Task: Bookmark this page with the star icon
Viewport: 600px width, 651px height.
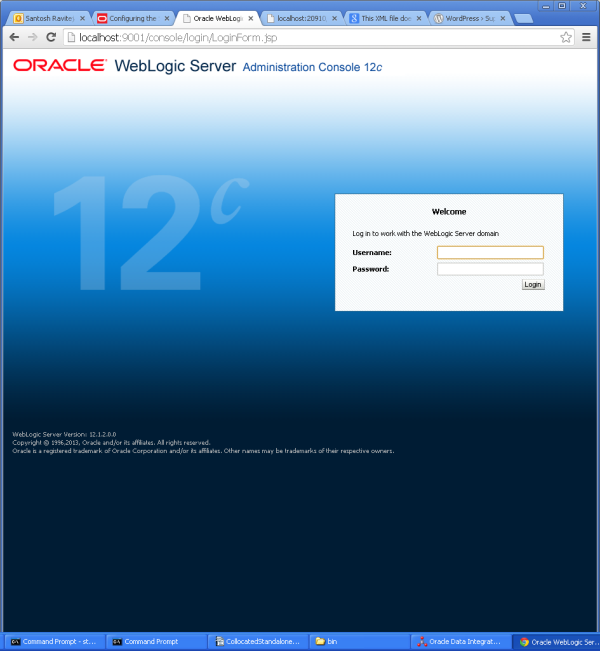Action: (x=566, y=37)
